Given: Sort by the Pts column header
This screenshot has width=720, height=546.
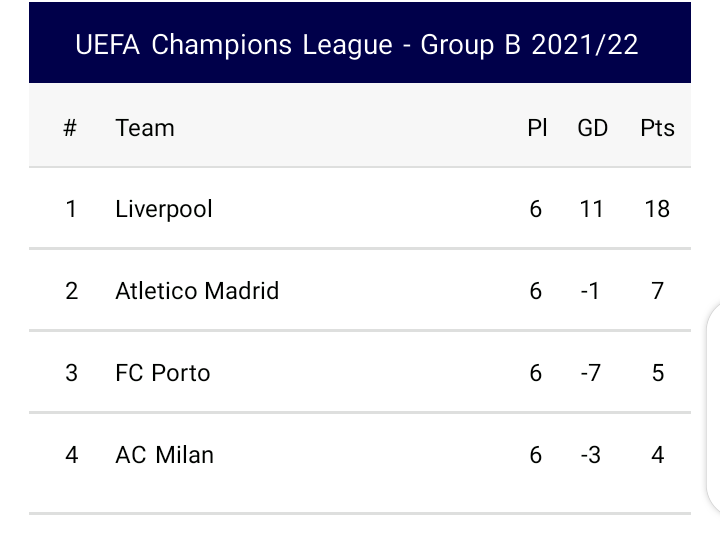Looking at the screenshot, I should coord(657,128).
